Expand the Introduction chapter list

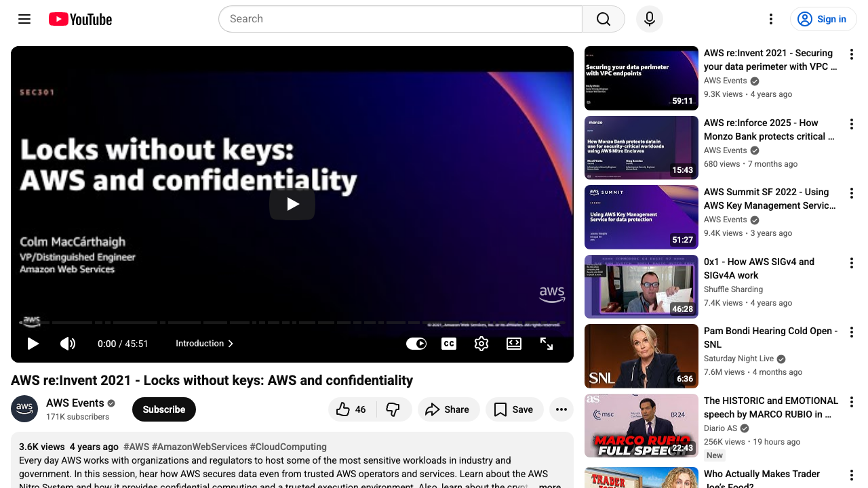click(205, 344)
